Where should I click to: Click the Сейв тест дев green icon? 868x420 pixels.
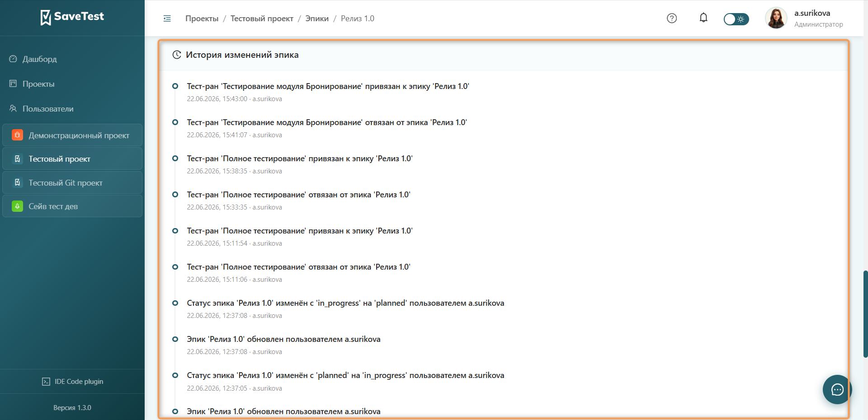[17, 206]
